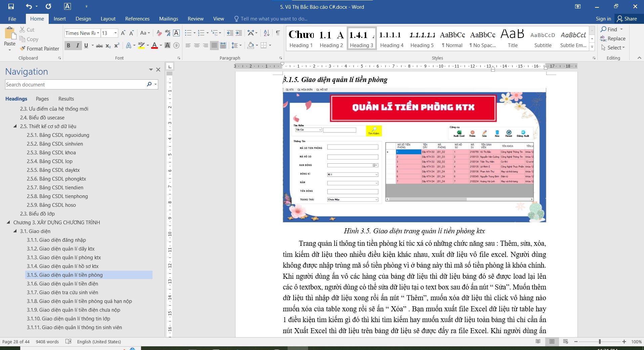The width and height of the screenshot is (644, 350).
Task: Toggle Justify alignment
Action: click(x=214, y=45)
